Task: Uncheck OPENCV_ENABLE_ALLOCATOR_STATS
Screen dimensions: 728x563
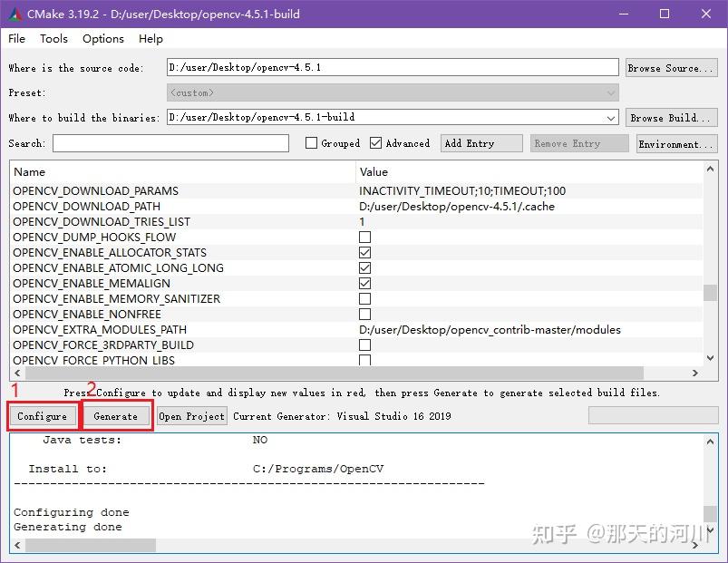Action: coord(365,252)
